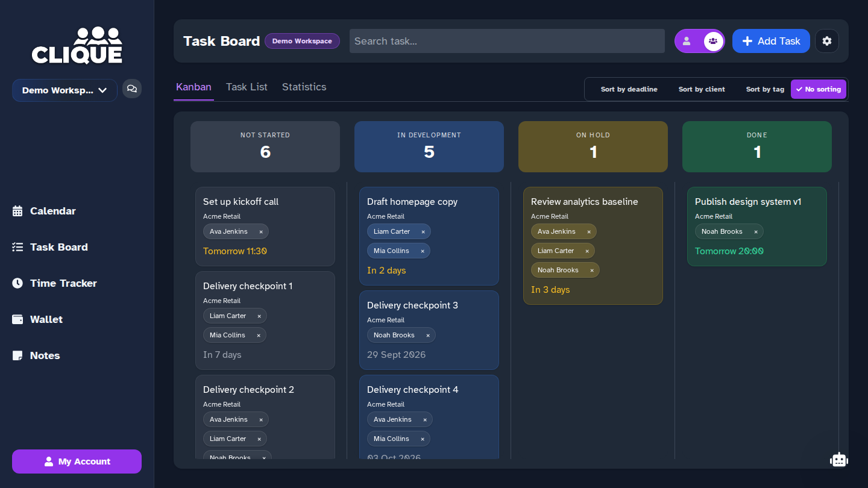
Task: Remove Liam Carter from Delivery checkpoint 1
Action: (259, 316)
